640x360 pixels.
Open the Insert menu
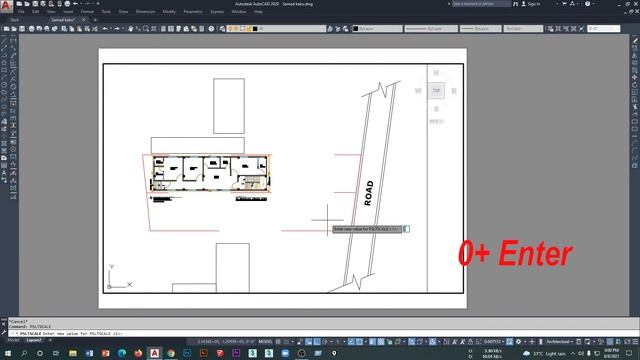[x=68, y=12]
